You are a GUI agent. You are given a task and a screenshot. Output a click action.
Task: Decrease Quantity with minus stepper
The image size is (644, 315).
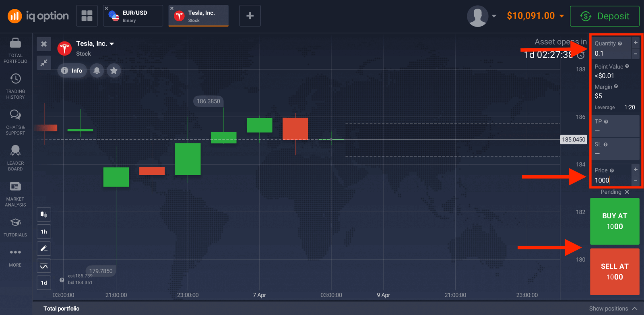[x=636, y=54]
